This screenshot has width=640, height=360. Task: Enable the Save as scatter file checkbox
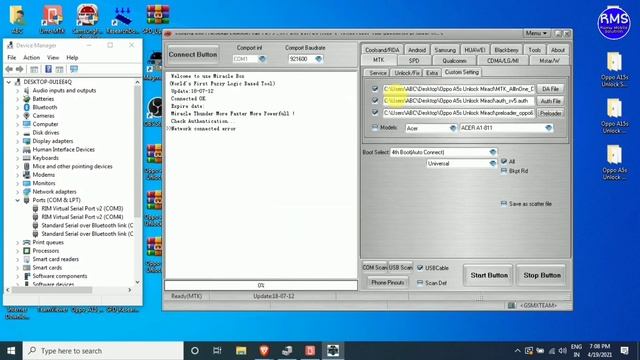point(504,203)
